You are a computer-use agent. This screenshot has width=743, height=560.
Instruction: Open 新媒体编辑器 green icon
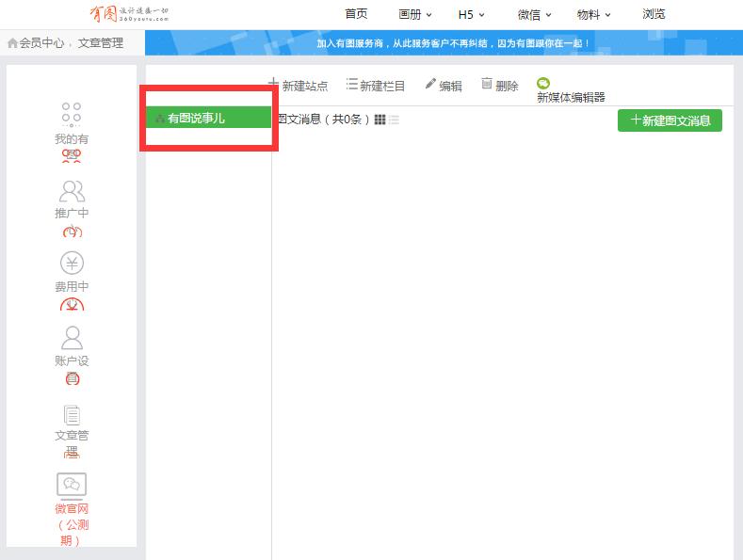click(543, 84)
